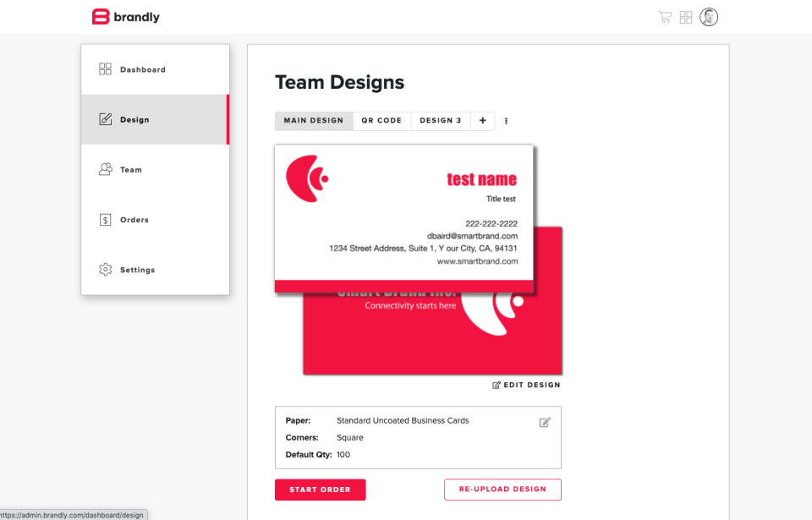Click the Brandly logo
The height and width of the screenshot is (520, 812).
pos(125,16)
